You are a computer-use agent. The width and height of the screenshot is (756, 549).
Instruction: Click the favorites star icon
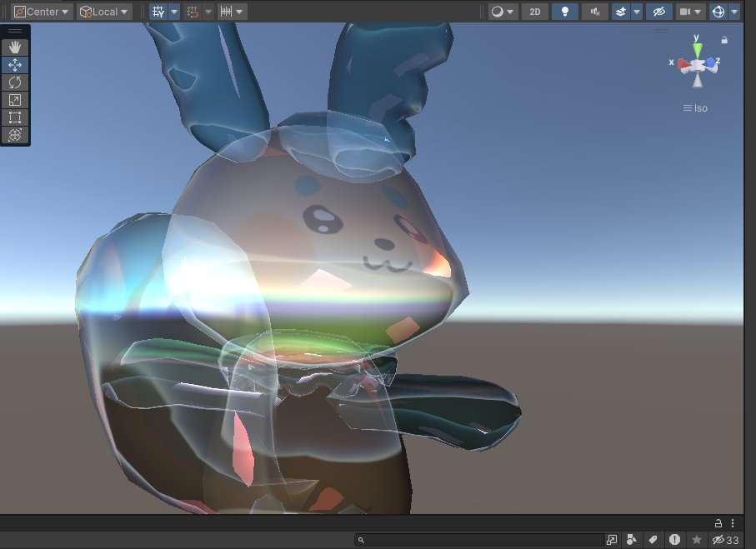(696, 540)
